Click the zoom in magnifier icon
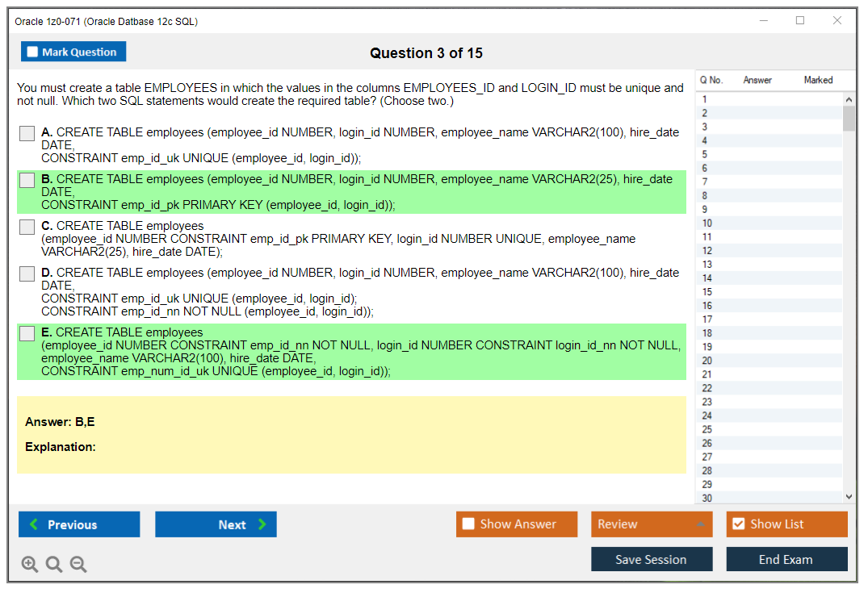The height and width of the screenshot is (593, 868). [x=30, y=565]
